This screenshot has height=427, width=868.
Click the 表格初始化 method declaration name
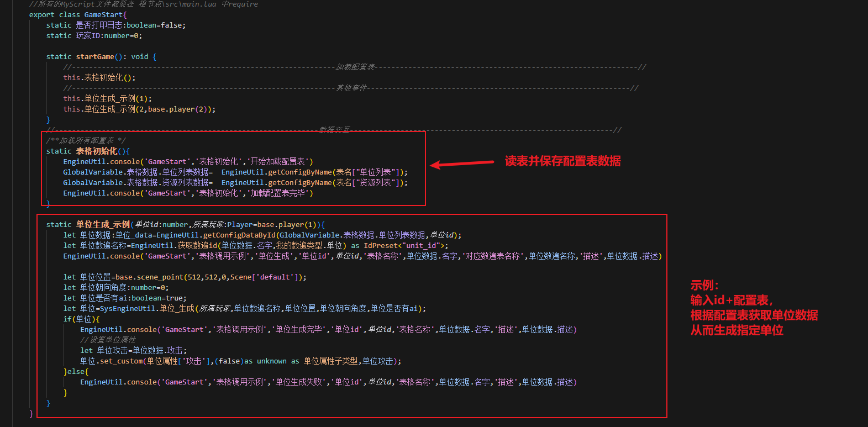(97, 151)
